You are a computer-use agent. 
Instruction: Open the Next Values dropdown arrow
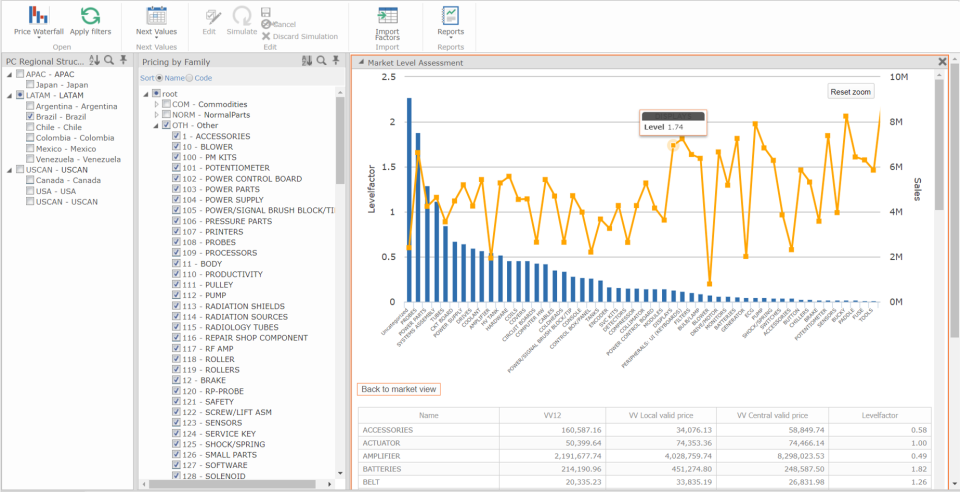157,38
